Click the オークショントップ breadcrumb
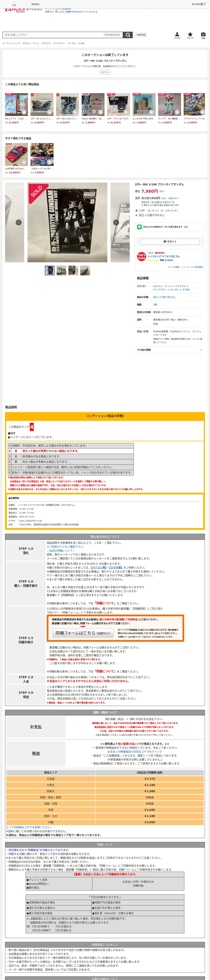This screenshot has height=980, width=210. tap(11, 43)
